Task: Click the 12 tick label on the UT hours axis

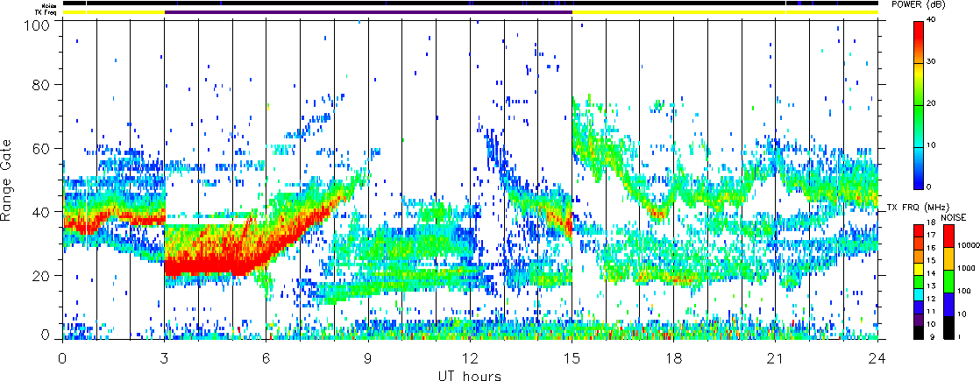Action: point(470,359)
